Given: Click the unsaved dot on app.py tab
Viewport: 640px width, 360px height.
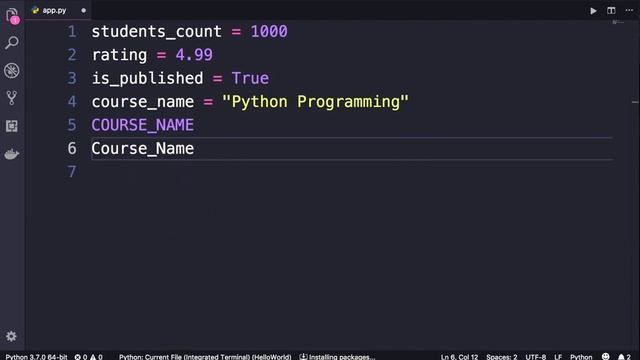Looking at the screenshot, I should tap(84, 11).
